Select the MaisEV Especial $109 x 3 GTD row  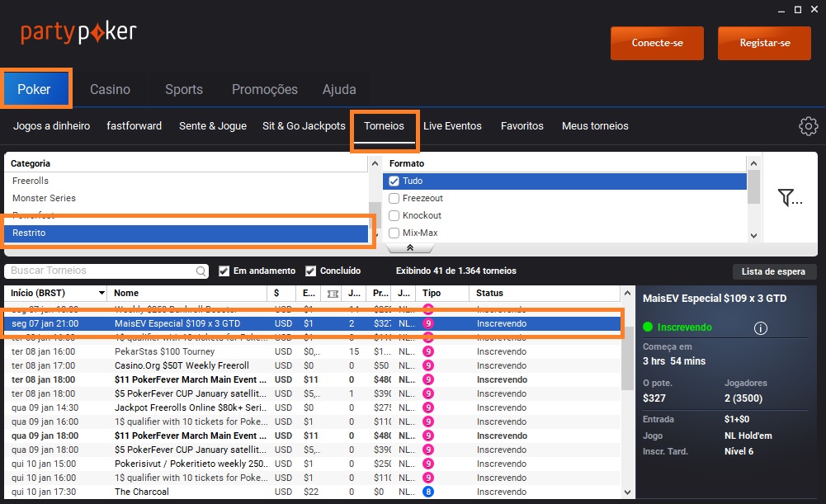pyautogui.click(x=313, y=323)
